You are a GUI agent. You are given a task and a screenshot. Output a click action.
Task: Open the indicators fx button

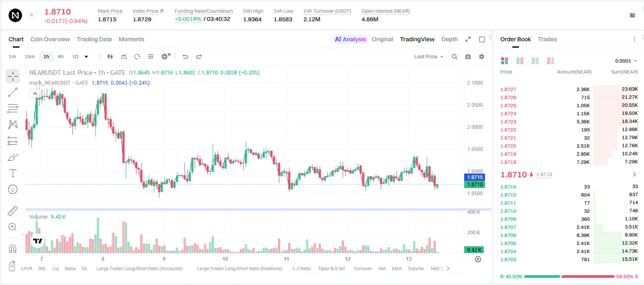(124, 57)
